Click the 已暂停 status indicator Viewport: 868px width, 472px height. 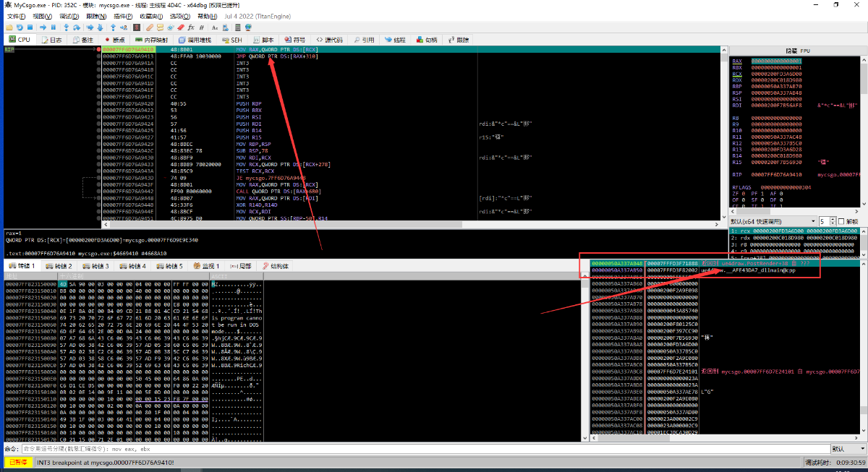pos(18,462)
